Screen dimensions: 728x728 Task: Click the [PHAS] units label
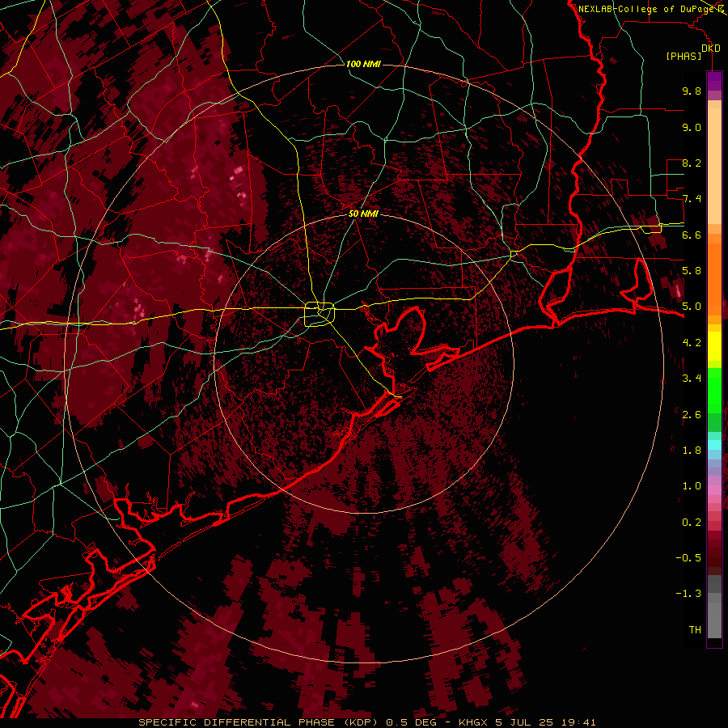pos(684,57)
